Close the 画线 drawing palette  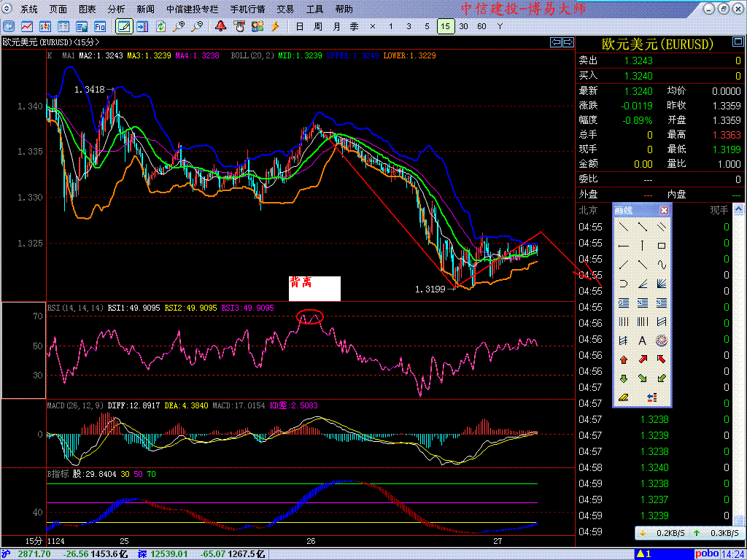pos(664,210)
